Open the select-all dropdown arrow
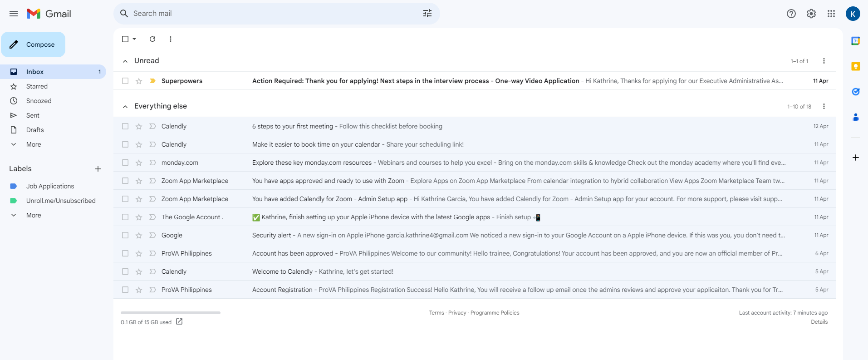 pyautogui.click(x=134, y=39)
